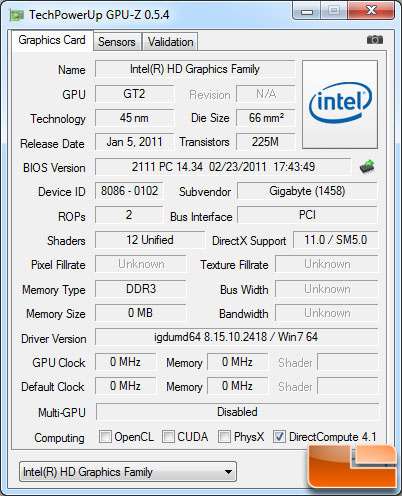Open the Validation tab

pyautogui.click(x=171, y=42)
